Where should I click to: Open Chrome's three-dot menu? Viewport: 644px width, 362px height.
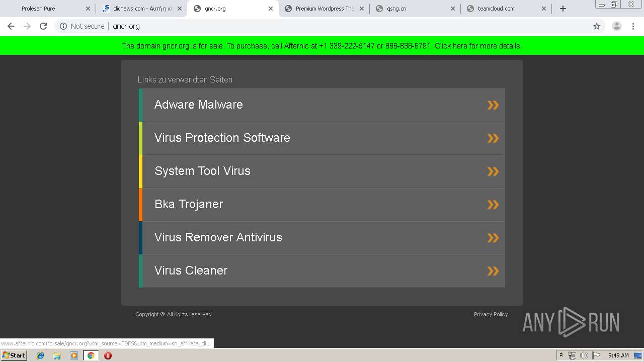click(x=633, y=26)
